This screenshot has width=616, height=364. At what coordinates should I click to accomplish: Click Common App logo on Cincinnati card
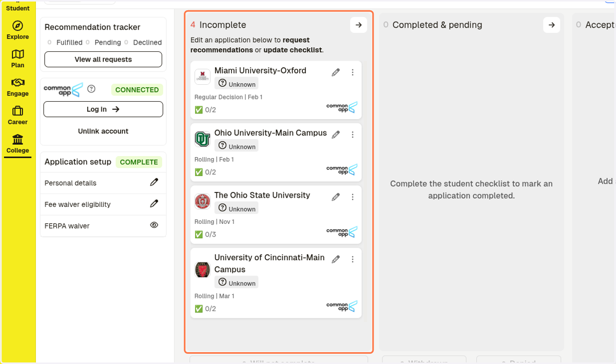(341, 306)
